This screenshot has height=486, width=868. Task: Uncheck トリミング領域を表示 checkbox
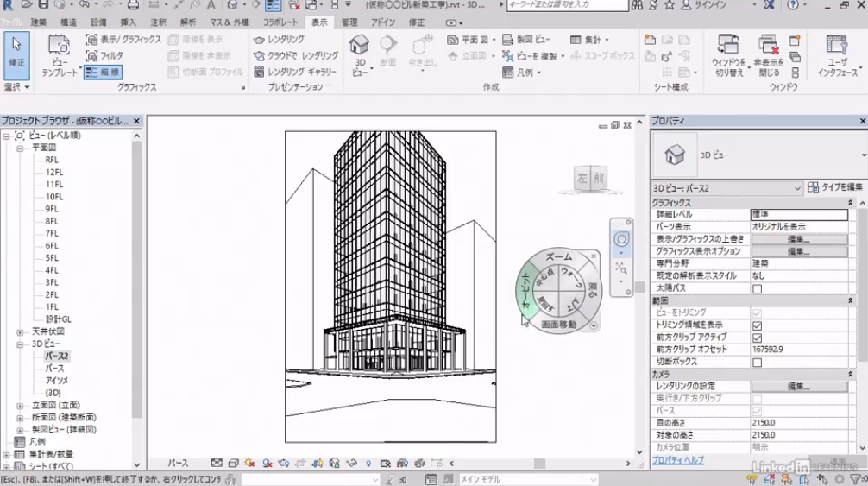tap(757, 325)
